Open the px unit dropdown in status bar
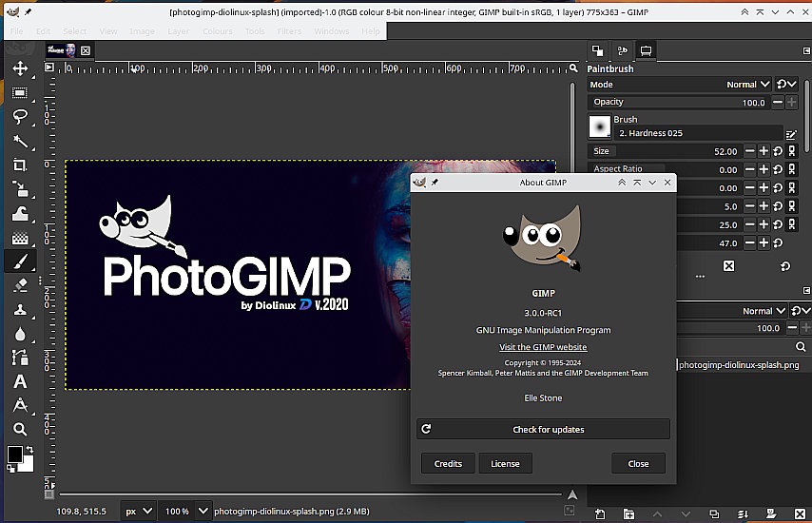The width and height of the screenshot is (812, 523). tap(137, 512)
